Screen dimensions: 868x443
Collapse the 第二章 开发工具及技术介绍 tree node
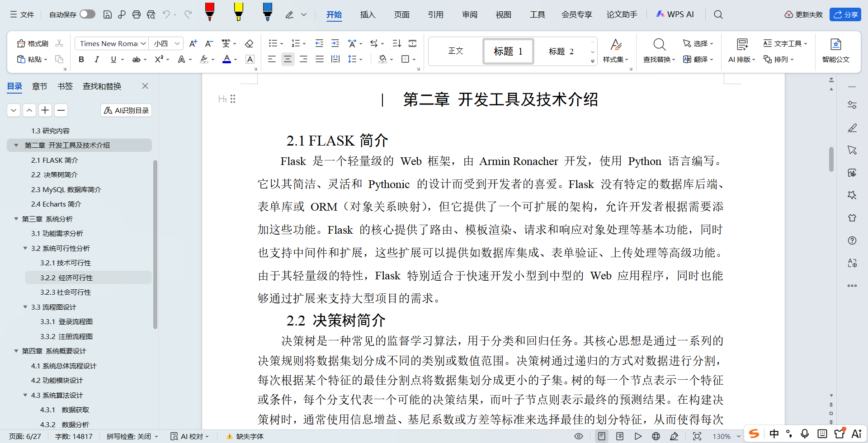(x=16, y=145)
